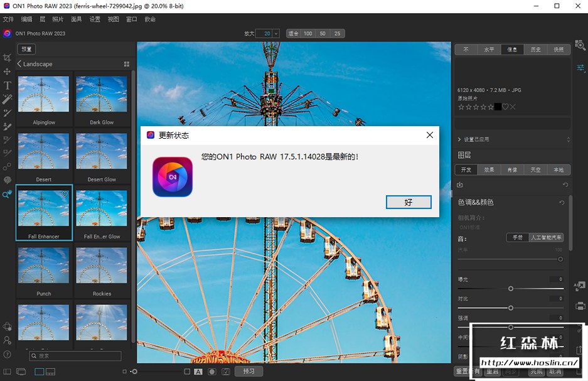This screenshot has height=381, width=588.
Task: Select the AI auto tone mode
Action: (546, 237)
